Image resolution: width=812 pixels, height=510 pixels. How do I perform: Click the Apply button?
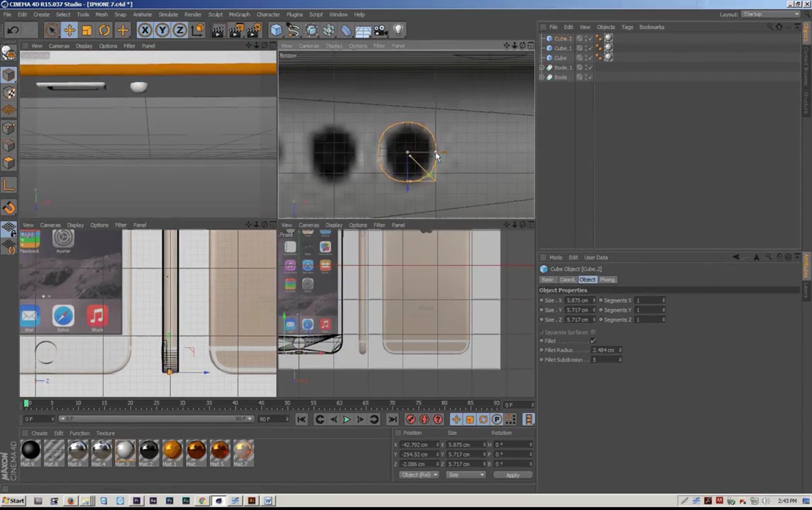(x=512, y=475)
